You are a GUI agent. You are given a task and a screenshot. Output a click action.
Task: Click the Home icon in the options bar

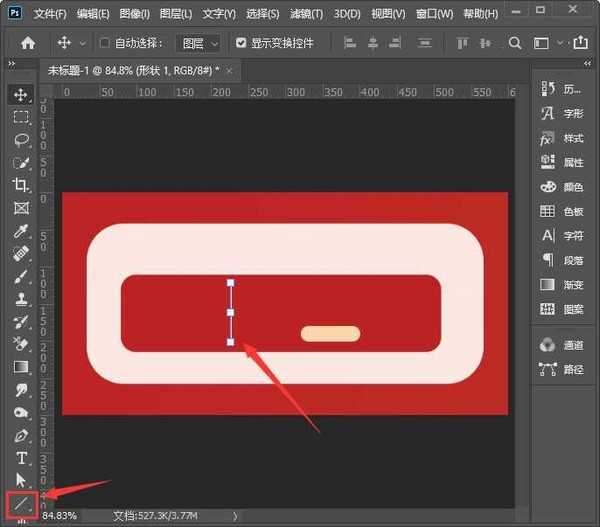(28, 44)
